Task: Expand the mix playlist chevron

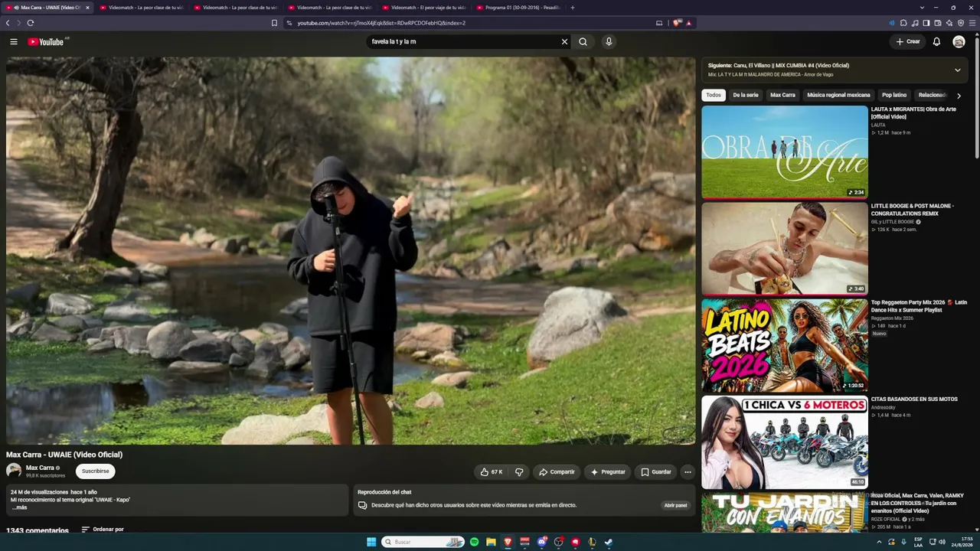Action: pyautogui.click(x=957, y=70)
